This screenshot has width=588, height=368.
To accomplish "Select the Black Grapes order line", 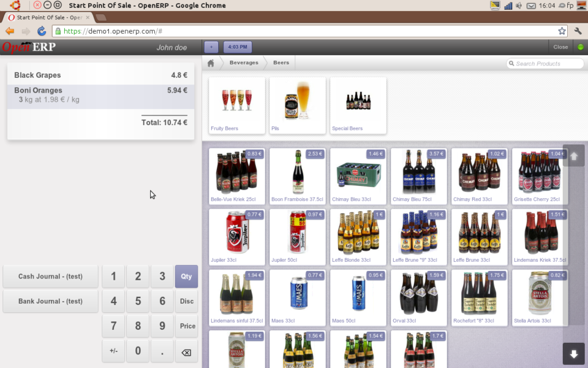I will coord(101,75).
